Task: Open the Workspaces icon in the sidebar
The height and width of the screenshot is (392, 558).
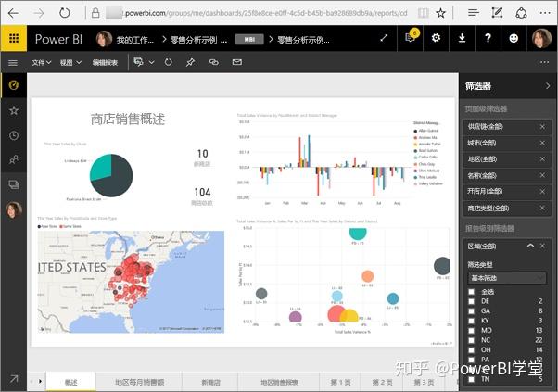Action: coord(14,184)
